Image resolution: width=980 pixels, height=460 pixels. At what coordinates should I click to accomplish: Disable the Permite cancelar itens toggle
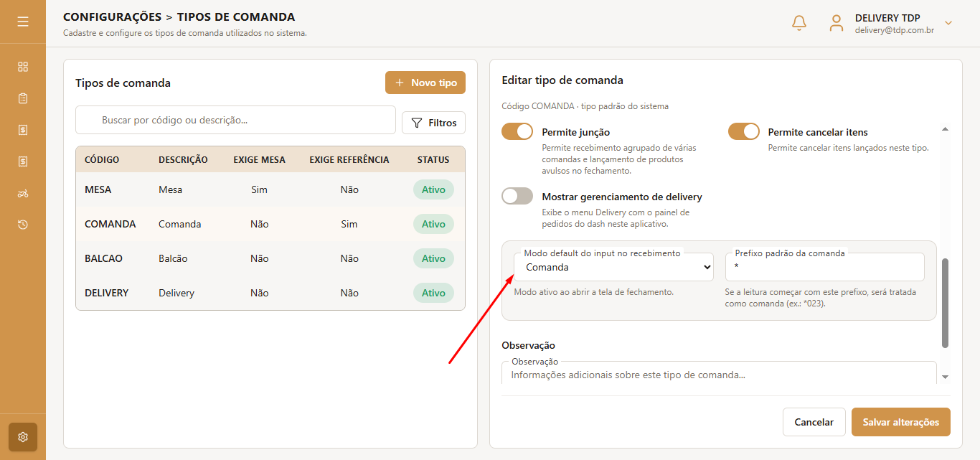click(x=744, y=131)
